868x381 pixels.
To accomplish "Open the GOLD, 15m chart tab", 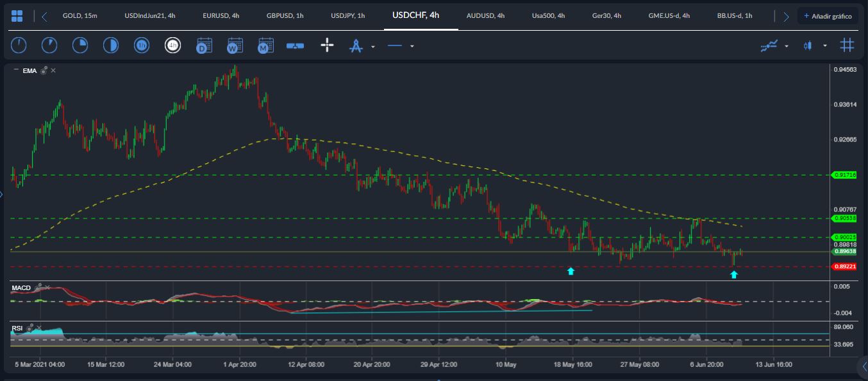I will coord(80,15).
